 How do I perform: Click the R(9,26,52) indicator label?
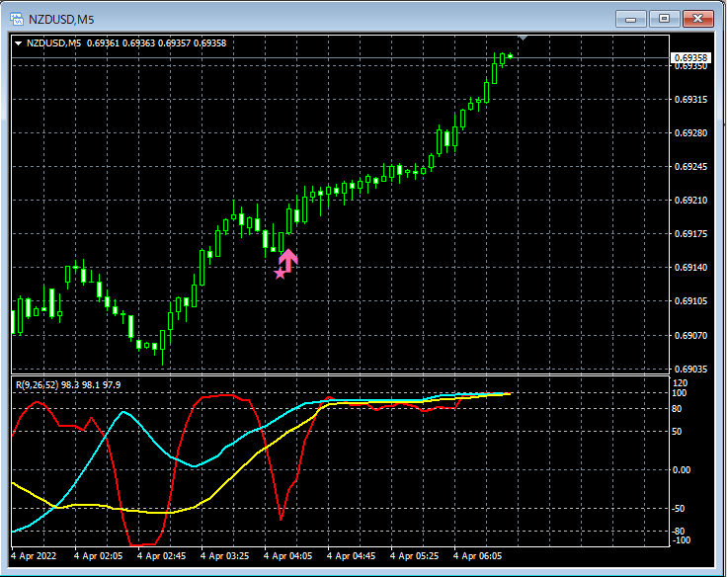coord(68,384)
